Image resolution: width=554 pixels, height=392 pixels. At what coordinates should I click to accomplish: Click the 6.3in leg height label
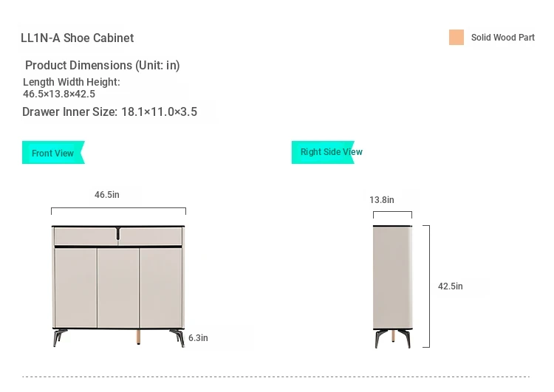tap(198, 338)
